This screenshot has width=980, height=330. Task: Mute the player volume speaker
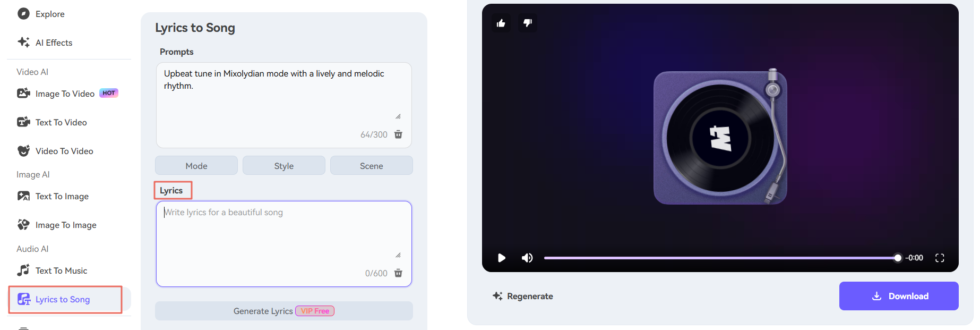pyautogui.click(x=527, y=258)
